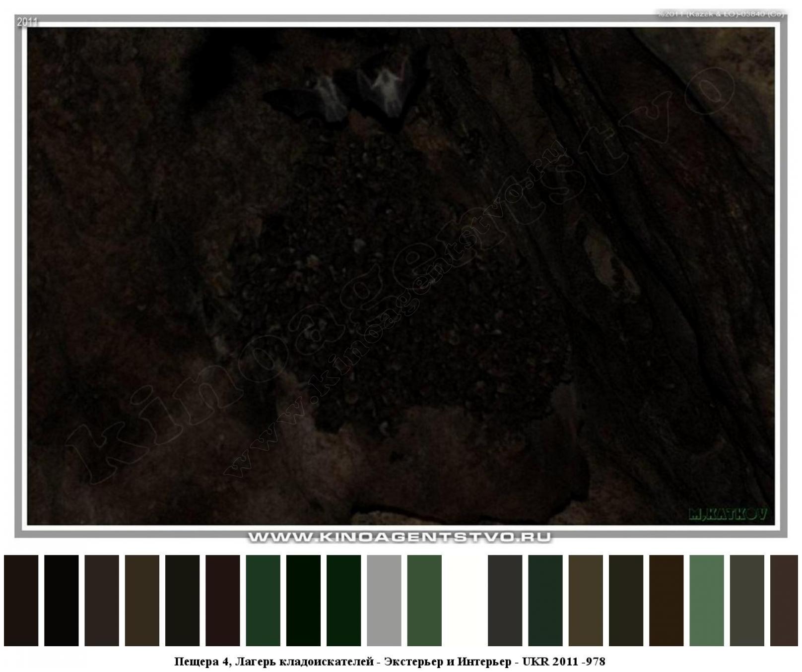Select the ninth swatch, deep green before gray
This screenshot has width=802, height=672.
(344, 601)
